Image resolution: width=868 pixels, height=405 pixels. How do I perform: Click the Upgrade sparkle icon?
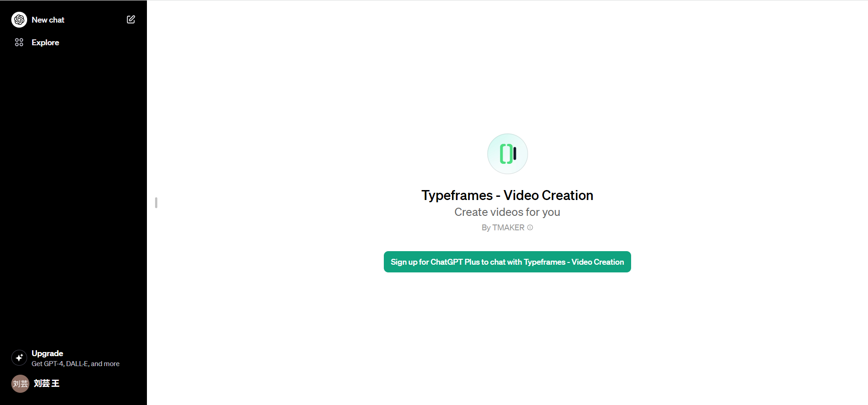pyautogui.click(x=19, y=358)
